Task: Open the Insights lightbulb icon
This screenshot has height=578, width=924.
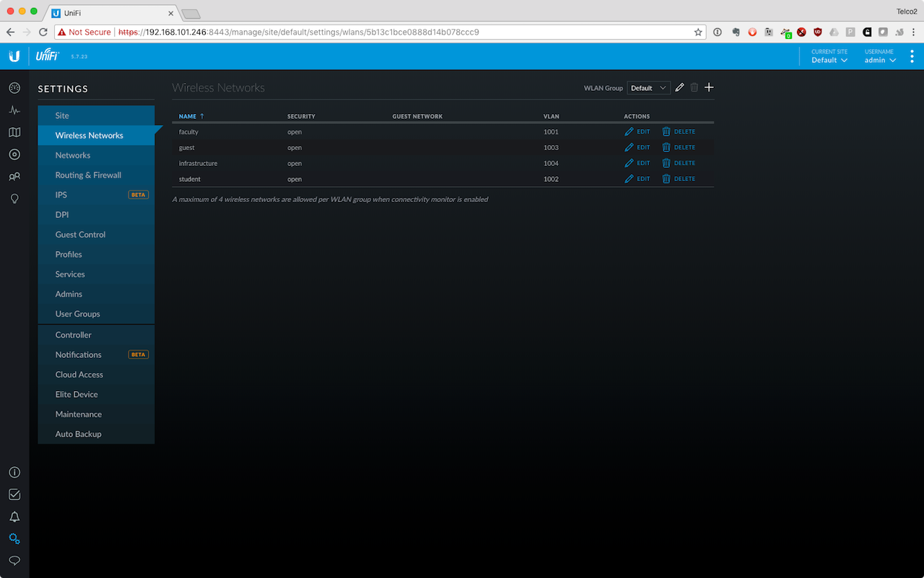Action: (x=14, y=198)
